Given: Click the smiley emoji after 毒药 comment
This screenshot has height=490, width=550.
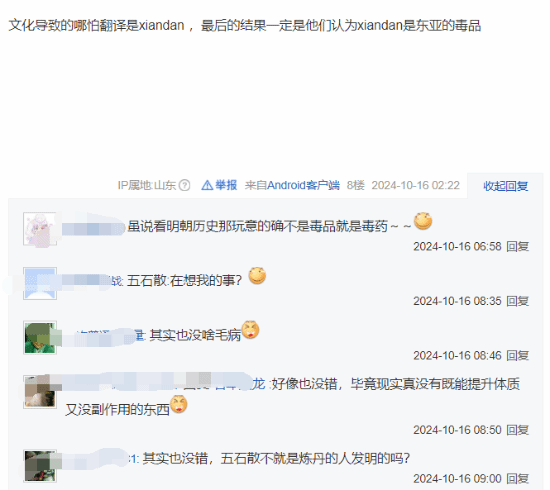Looking at the screenshot, I should coord(423,221).
